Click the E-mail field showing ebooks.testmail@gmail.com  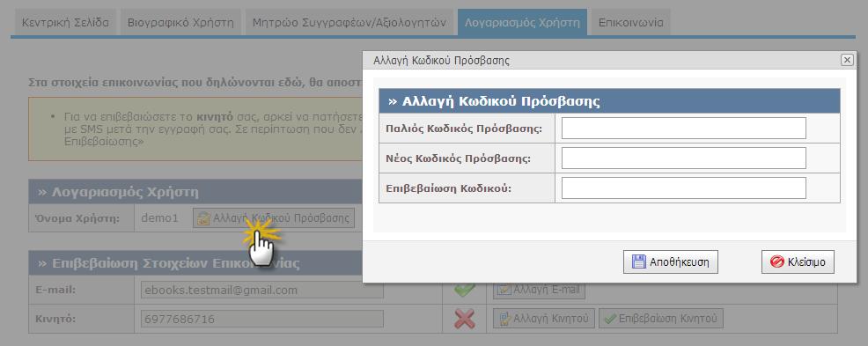[x=262, y=290]
